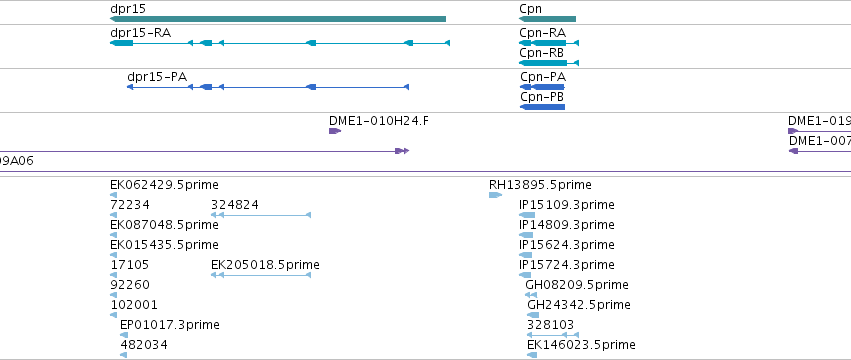Click the Cpn-PA protein glyph
The image size is (851, 360).
click(543, 87)
